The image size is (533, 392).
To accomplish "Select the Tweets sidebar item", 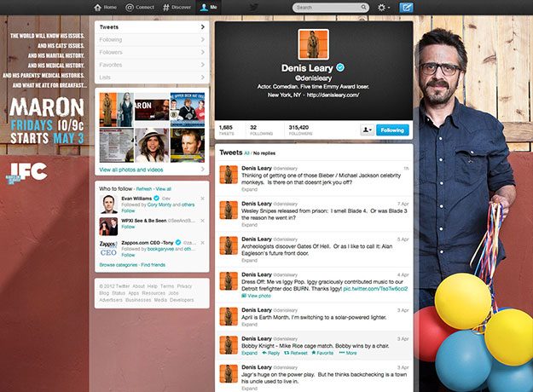I will 152,27.
